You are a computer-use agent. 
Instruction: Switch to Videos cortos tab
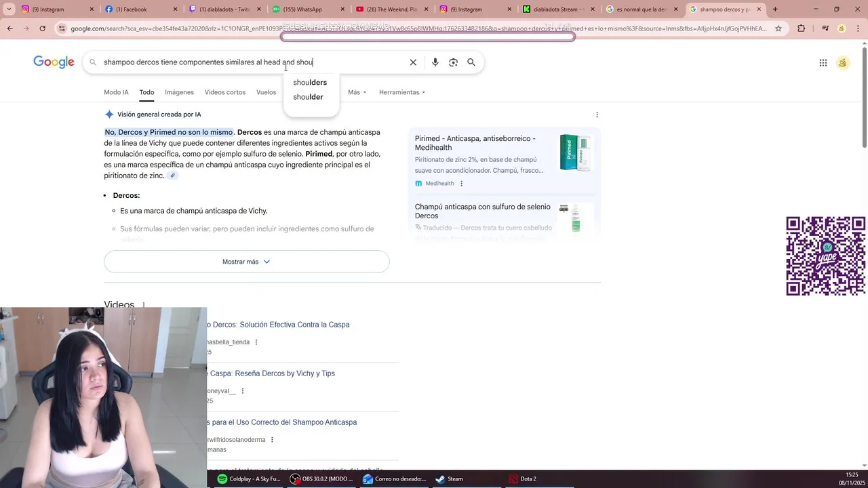(x=225, y=92)
